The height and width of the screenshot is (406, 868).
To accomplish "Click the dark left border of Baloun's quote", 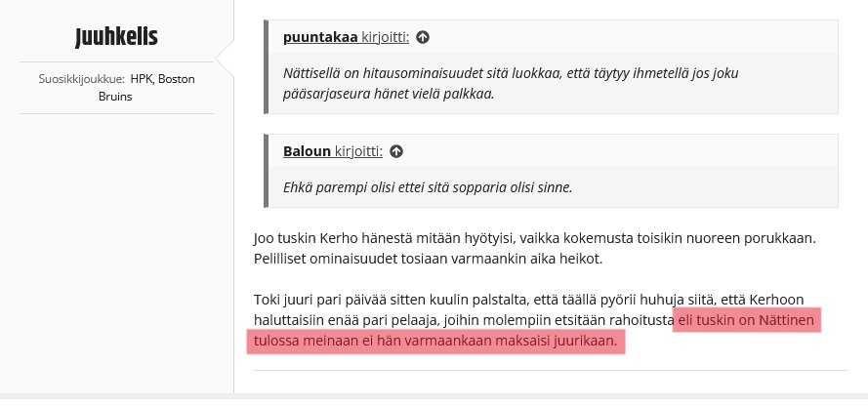I will (x=267, y=170).
